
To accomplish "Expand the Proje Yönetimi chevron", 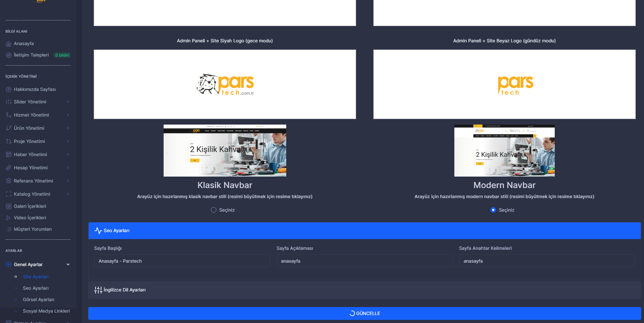I will [68, 142].
